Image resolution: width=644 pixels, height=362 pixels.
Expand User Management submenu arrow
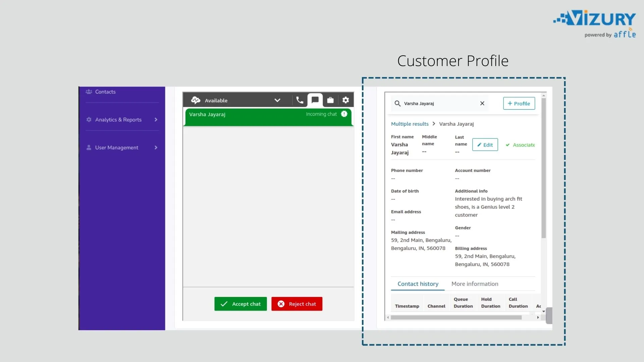point(156,147)
